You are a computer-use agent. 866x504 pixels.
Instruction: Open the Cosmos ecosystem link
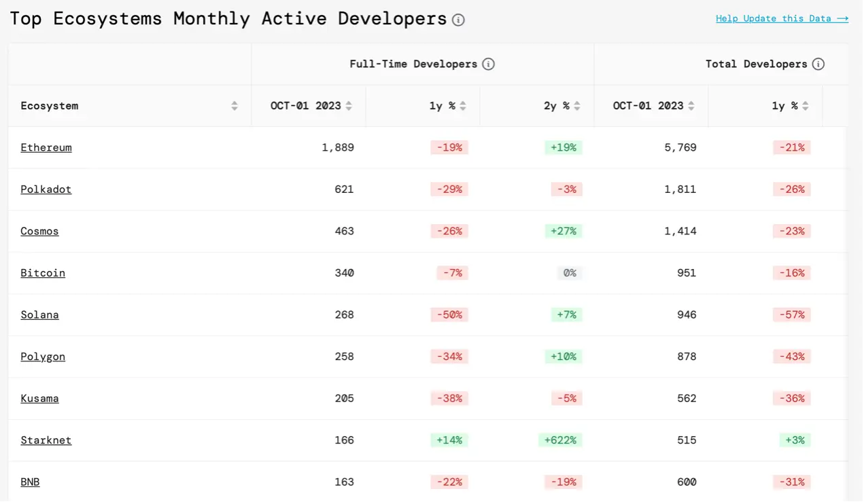[x=39, y=231]
